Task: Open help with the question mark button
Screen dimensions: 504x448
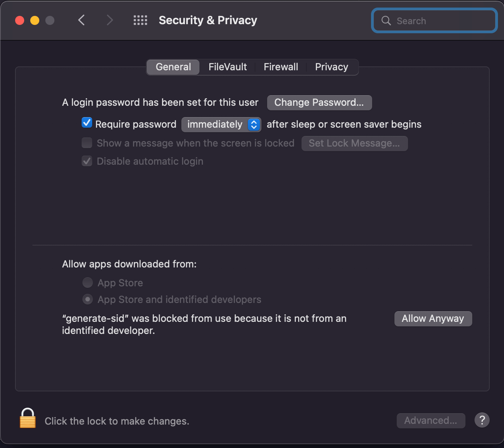Action: 482,420
